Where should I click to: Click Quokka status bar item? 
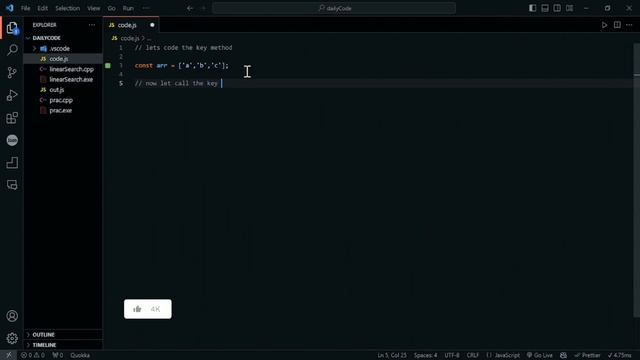(80, 355)
